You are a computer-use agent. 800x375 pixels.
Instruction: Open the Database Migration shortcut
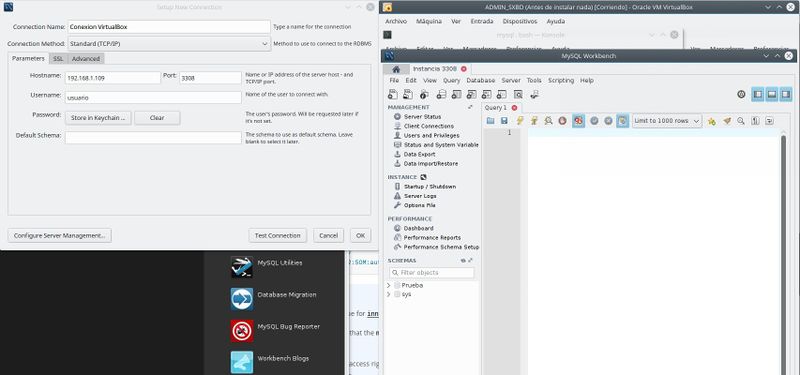pyautogui.click(x=242, y=299)
